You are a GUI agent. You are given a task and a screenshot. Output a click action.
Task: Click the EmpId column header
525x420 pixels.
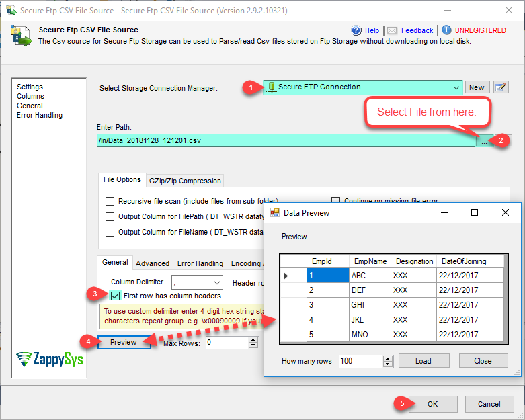point(328,261)
